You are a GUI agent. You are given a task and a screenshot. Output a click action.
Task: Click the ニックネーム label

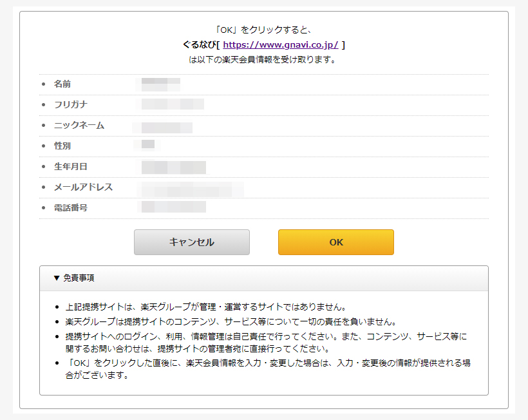coord(79,126)
